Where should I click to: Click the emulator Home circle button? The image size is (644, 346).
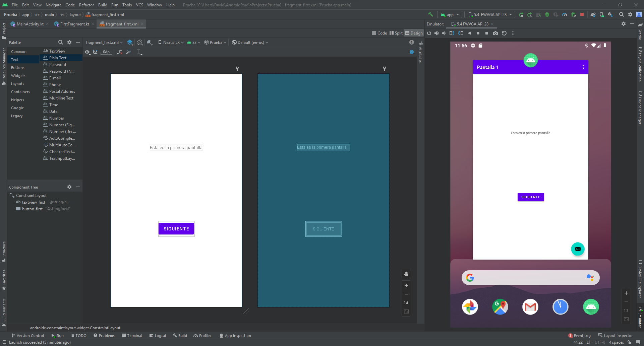click(x=478, y=33)
